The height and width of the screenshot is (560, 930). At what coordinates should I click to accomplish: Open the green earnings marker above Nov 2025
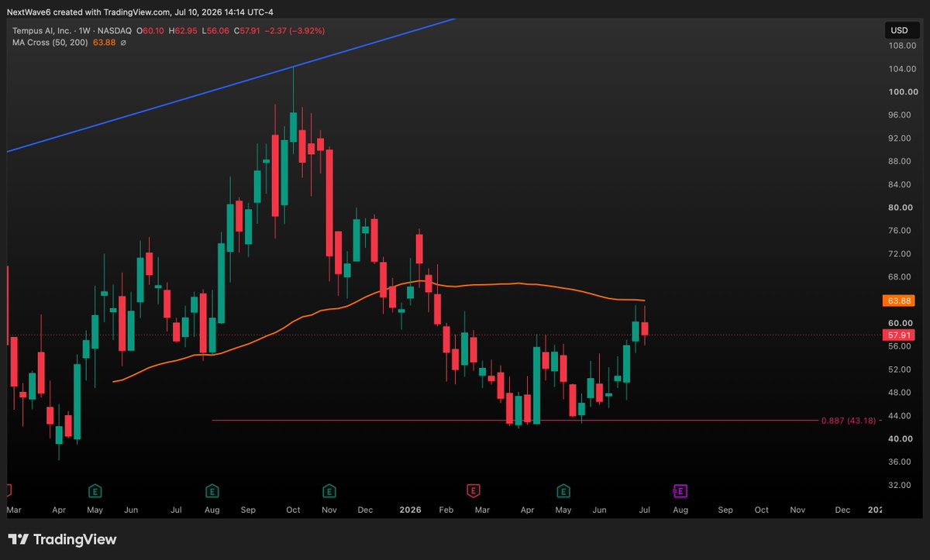329,490
